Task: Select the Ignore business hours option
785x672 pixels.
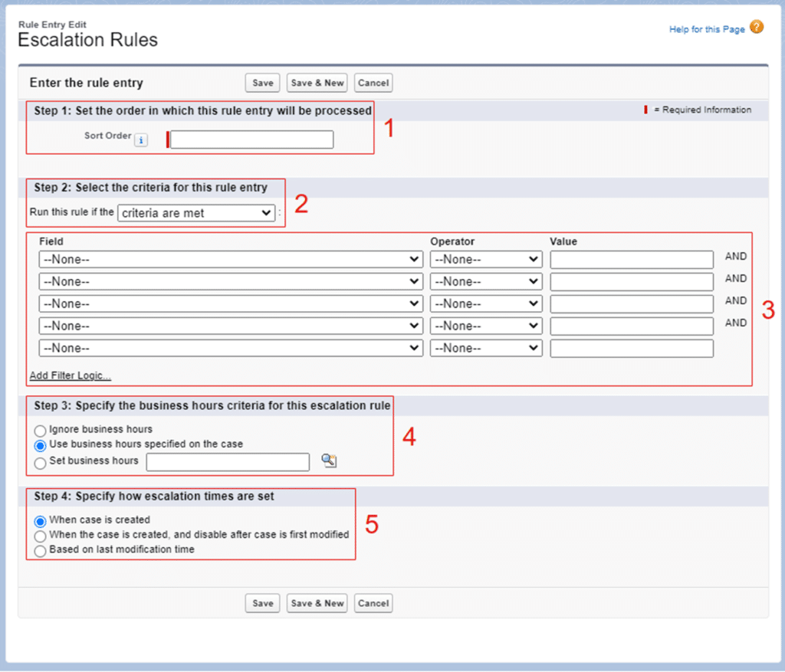Action: tap(41, 431)
